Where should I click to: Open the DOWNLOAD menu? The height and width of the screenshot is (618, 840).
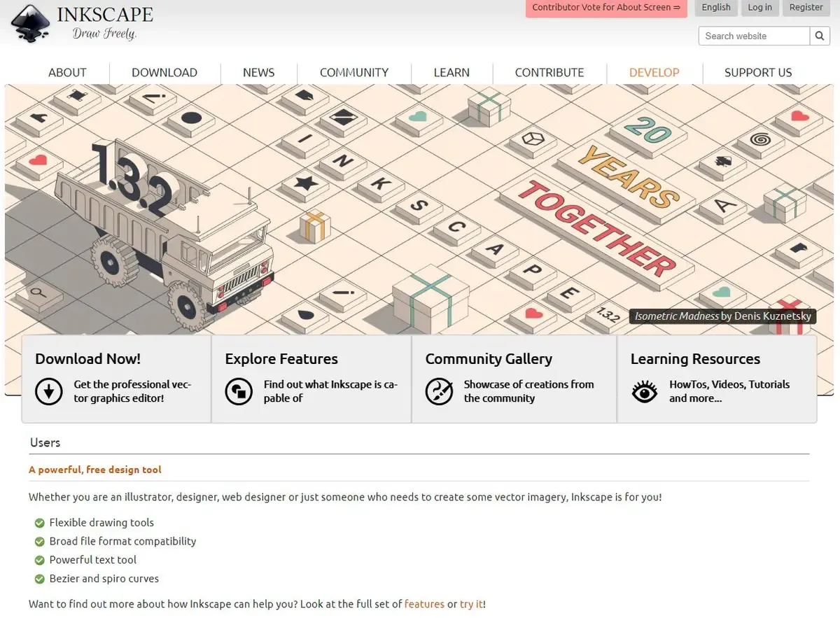(x=164, y=72)
